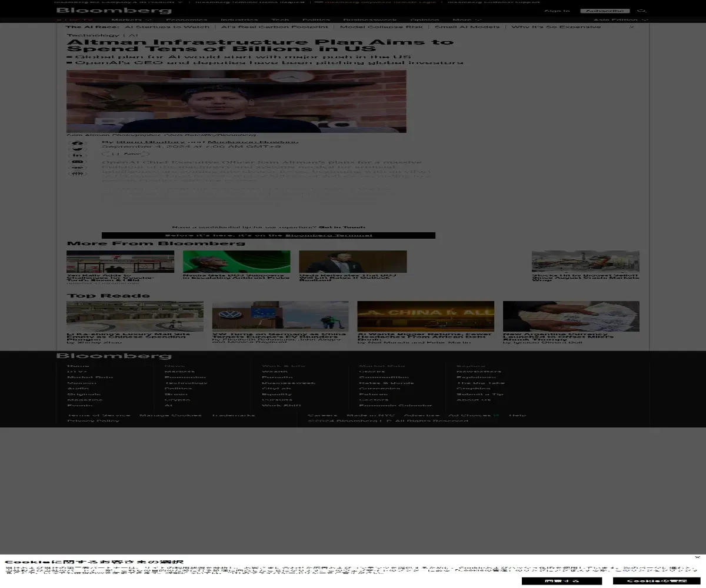The height and width of the screenshot is (588, 706).
Task: Open Submit a Tip in the footer
Action: 480,394
